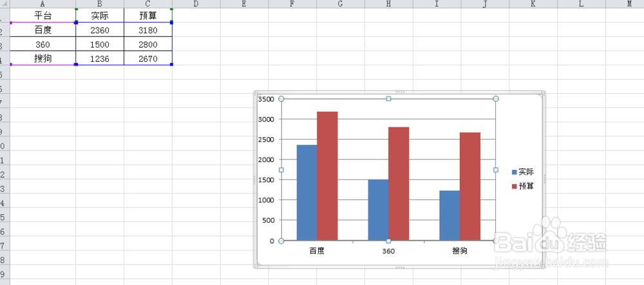Click plot area top-left corner handle
The height and width of the screenshot is (285, 644).
click(281, 98)
